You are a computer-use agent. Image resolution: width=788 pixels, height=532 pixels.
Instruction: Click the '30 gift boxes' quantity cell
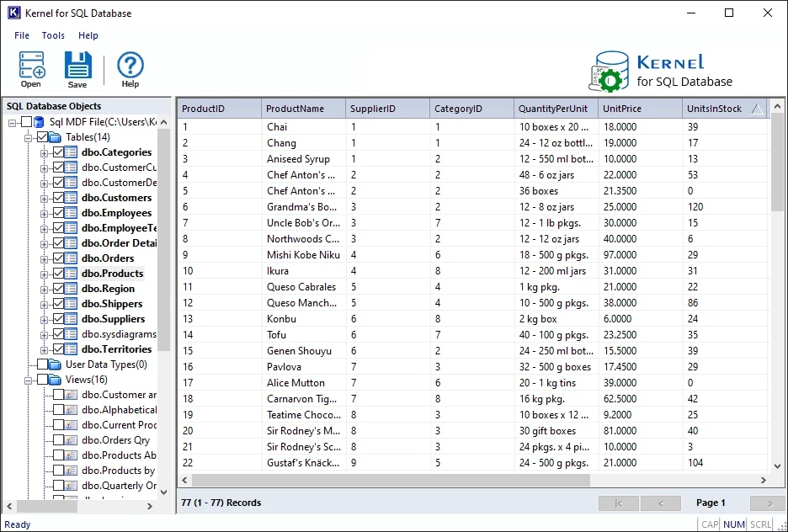point(556,431)
